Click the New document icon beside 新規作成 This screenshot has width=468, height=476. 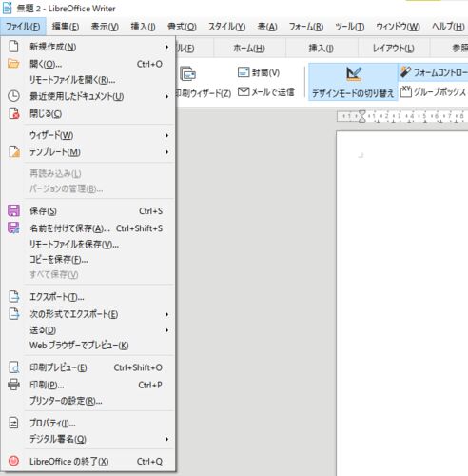pos(13,47)
